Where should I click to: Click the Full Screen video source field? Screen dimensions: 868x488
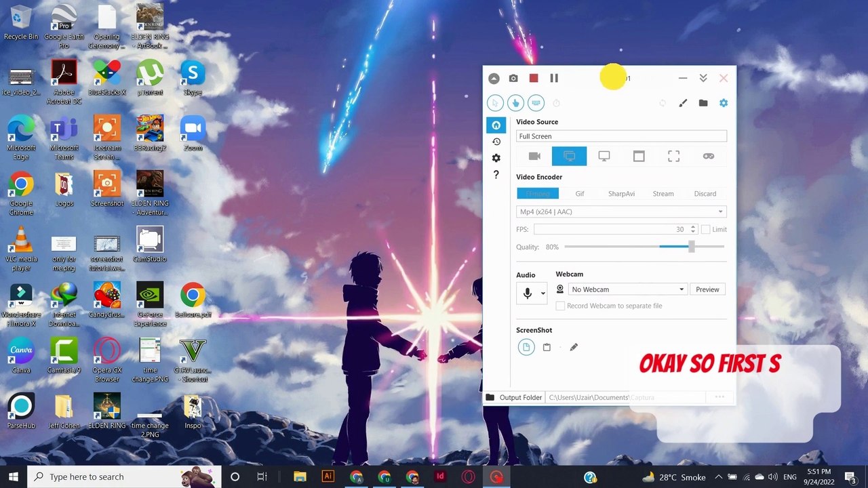(x=621, y=136)
